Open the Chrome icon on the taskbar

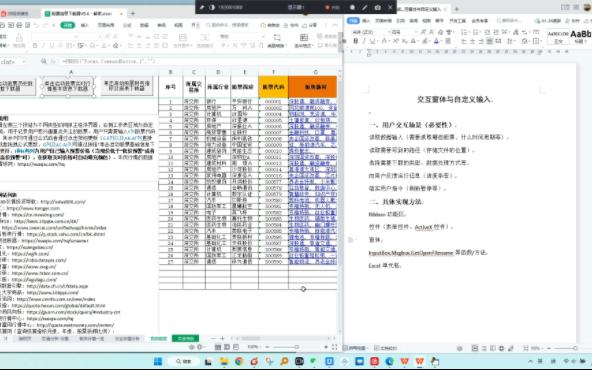click(239, 361)
